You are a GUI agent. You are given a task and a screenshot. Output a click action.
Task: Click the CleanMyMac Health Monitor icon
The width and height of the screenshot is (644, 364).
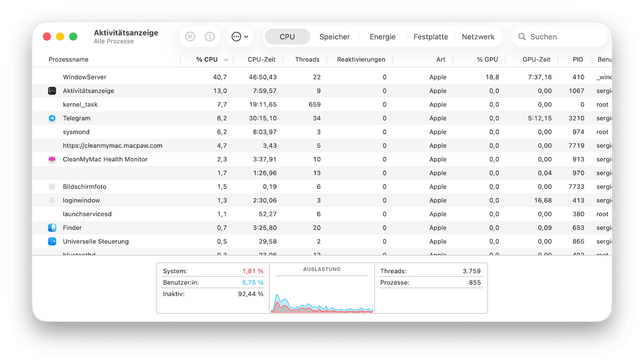point(52,159)
